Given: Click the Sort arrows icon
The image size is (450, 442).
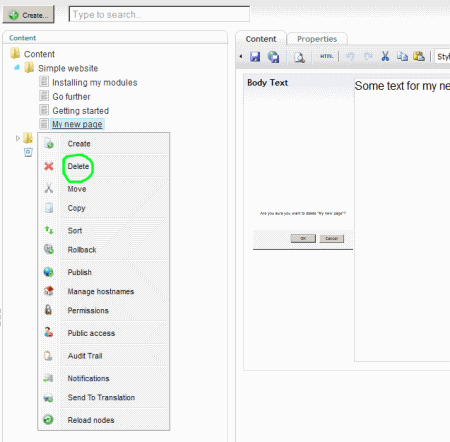Looking at the screenshot, I should click(x=49, y=230).
